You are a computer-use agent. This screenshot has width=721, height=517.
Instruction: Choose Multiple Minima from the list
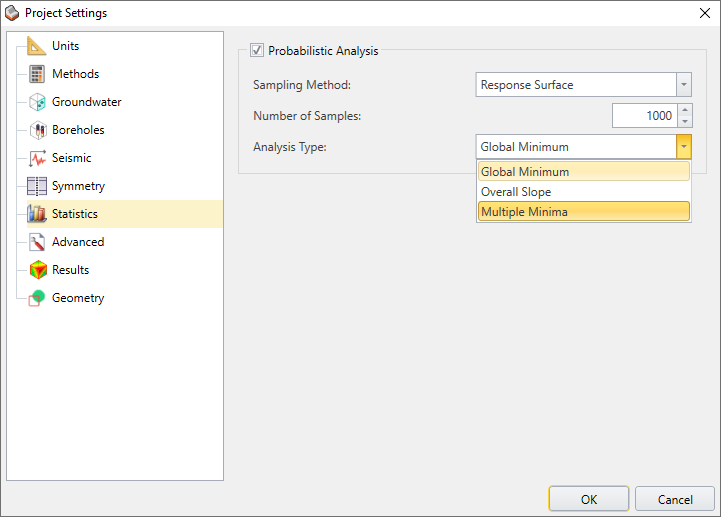[584, 212]
